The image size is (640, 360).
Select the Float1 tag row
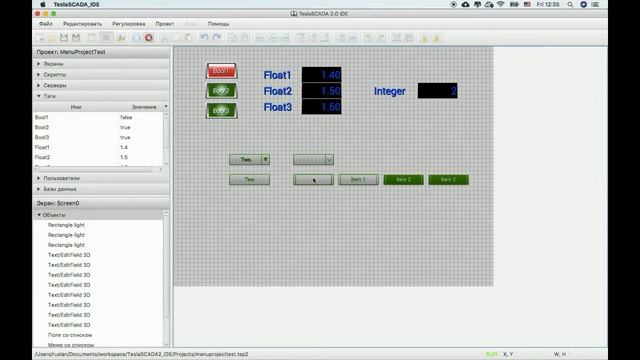click(98, 147)
